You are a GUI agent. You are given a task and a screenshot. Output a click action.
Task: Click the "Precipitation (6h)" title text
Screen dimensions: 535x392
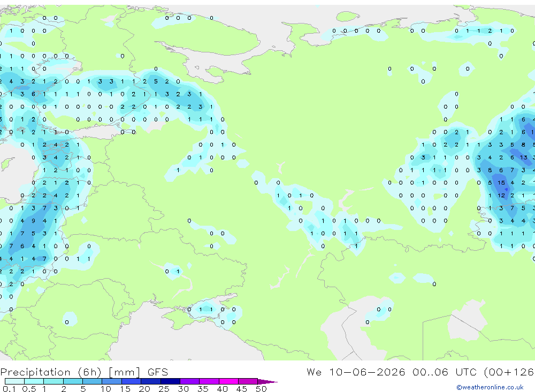click(51, 372)
